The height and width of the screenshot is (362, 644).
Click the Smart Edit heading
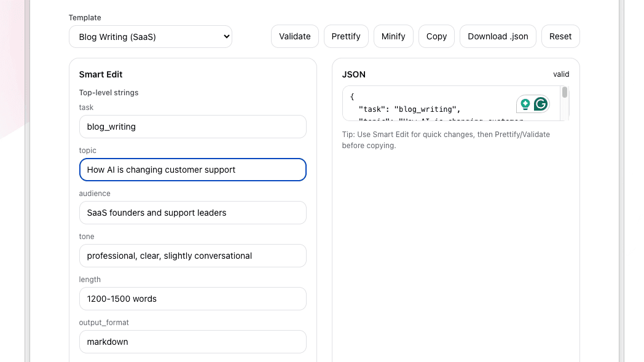[x=101, y=74]
